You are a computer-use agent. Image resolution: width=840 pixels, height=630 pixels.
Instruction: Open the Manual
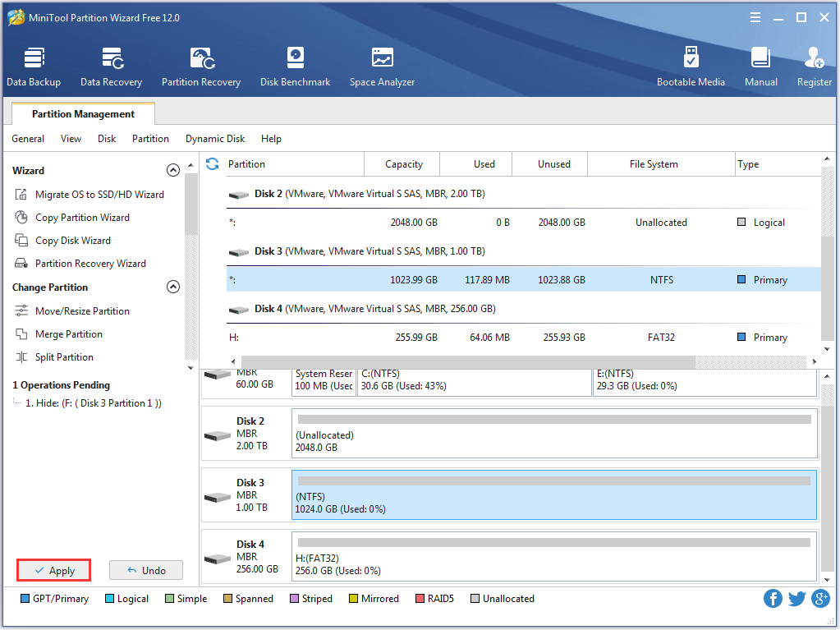[x=760, y=67]
